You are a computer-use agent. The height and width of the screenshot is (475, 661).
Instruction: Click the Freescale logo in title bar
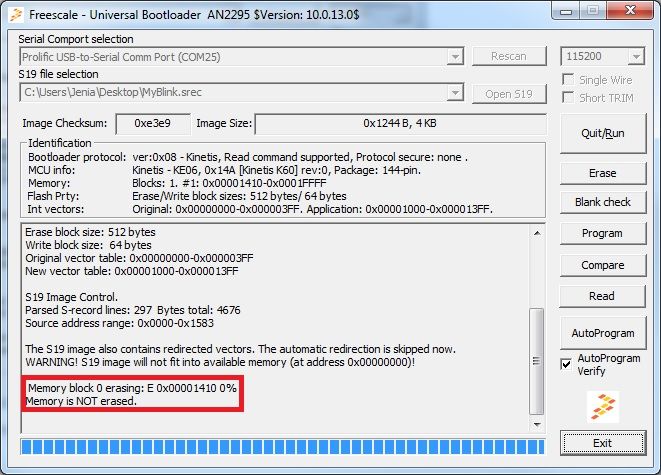(x=16, y=15)
